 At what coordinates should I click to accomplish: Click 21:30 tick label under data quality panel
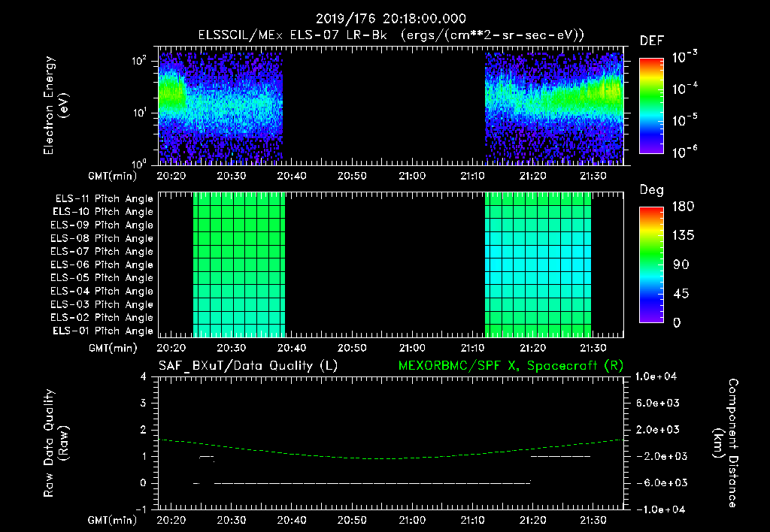[x=593, y=520]
